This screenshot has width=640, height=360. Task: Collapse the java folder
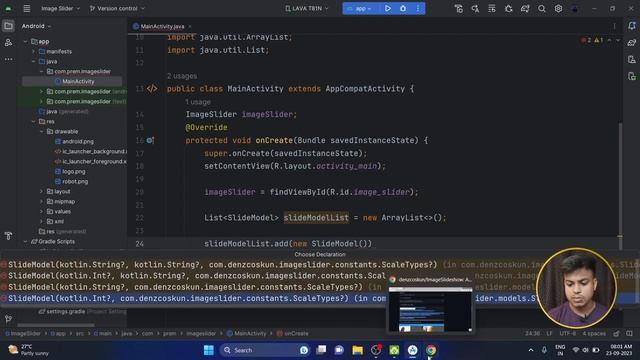click(33, 62)
